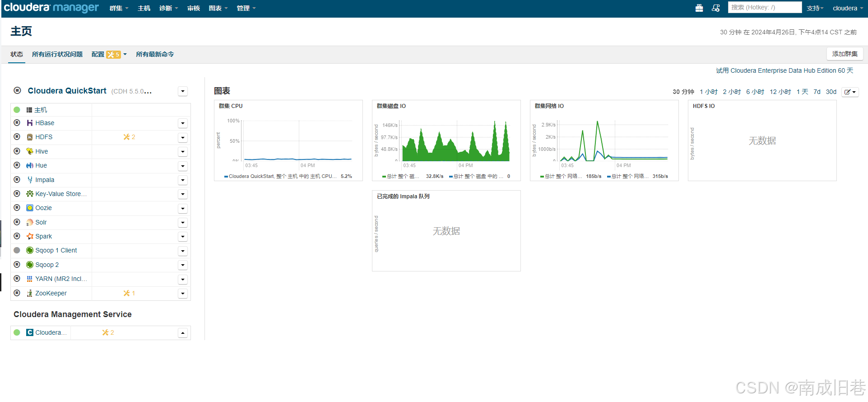The height and width of the screenshot is (402, 868).
Task: Open the 配置 tab with 5 issues
Action: [x=109, y=54]
